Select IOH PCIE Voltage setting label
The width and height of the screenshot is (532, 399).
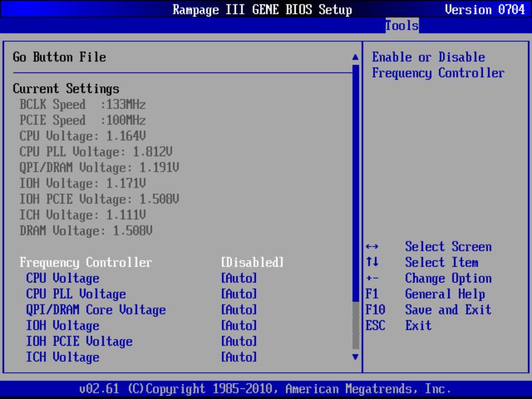tap(79, 341)
